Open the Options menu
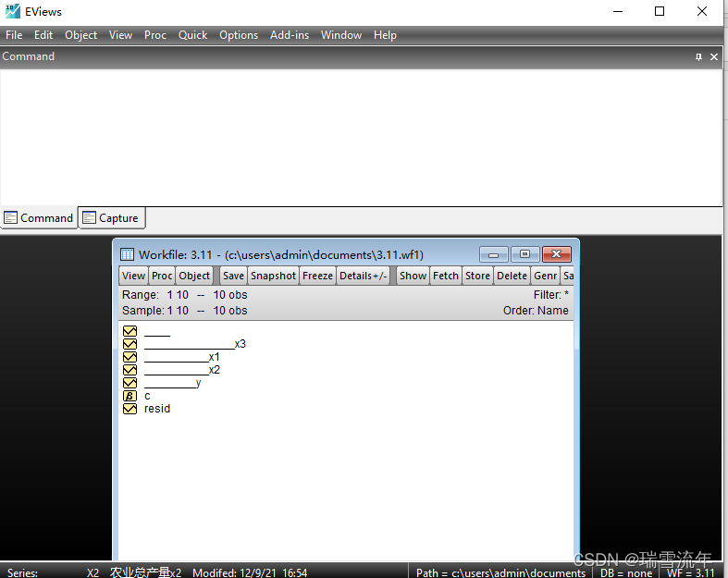The image size is (728, 578). 239,35
